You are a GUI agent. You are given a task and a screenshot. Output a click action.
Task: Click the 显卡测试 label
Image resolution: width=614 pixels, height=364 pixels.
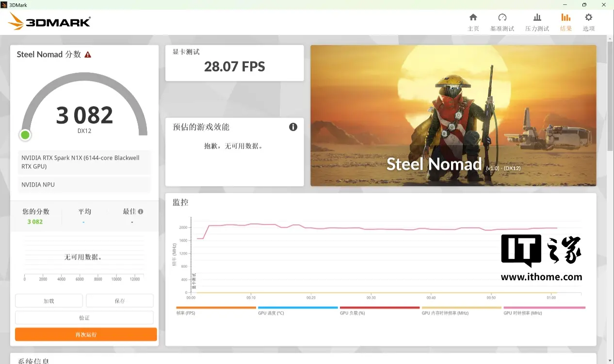tap(186, 52)
